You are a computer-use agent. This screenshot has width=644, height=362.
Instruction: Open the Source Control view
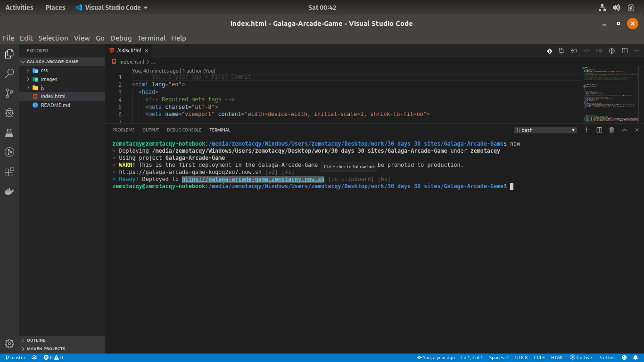9,93
